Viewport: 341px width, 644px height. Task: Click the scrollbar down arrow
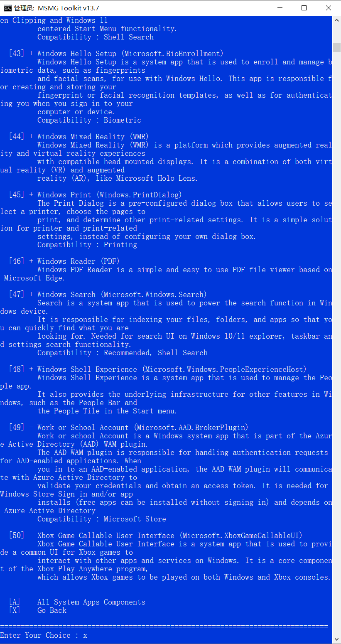tap(336, 639)
